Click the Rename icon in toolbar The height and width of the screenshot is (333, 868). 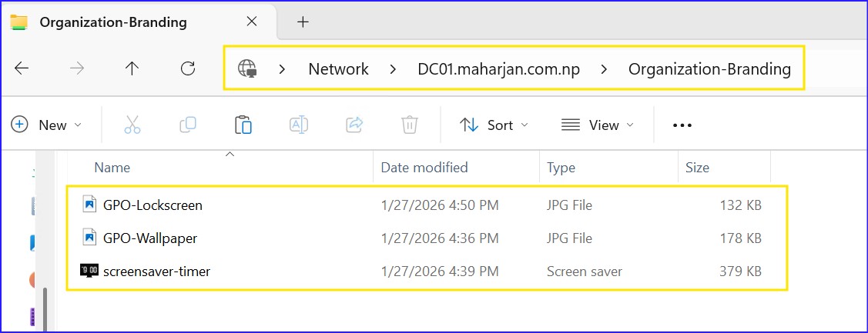tap(299, 125)
